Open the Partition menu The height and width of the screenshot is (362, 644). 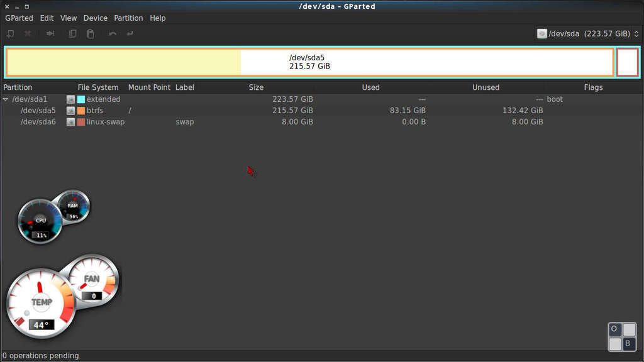coord(128,18)
